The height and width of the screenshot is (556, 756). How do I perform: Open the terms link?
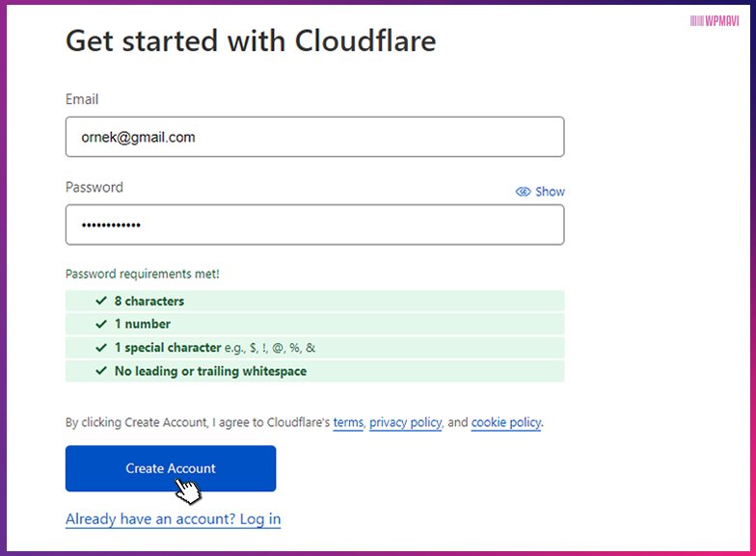pyautogui.click(x=348, y=422)
